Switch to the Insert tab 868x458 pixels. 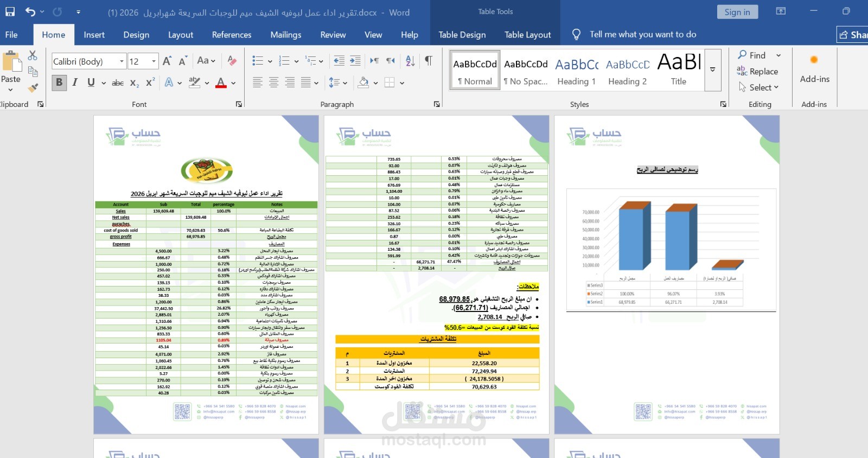click(94, 35)
